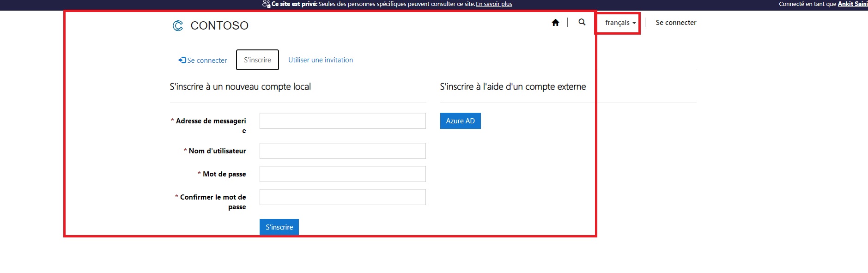This screenshot has height=273, width=868.
Task: Click Se connecter in the top header
Action: (675, 23)
